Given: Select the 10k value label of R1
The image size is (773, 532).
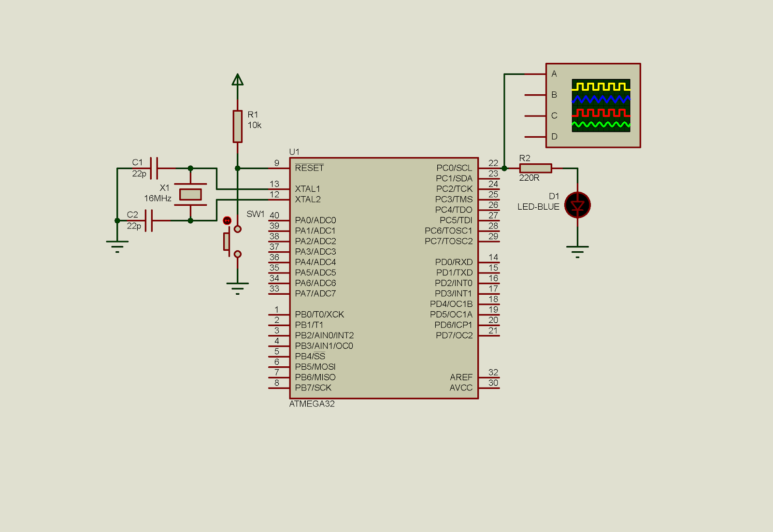Looking at the screenshot, I should tap(255, 125).
